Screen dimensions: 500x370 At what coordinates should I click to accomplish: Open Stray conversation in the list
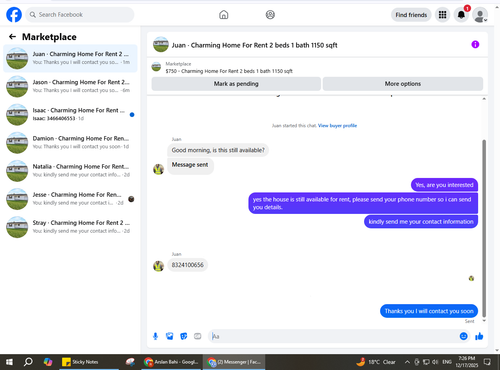pyautogui.click(x=70, y=227)
